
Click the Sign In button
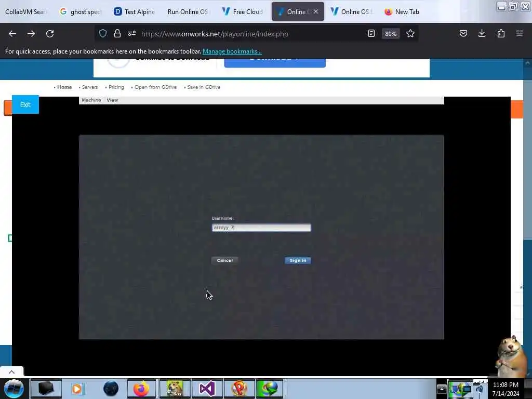298,260
